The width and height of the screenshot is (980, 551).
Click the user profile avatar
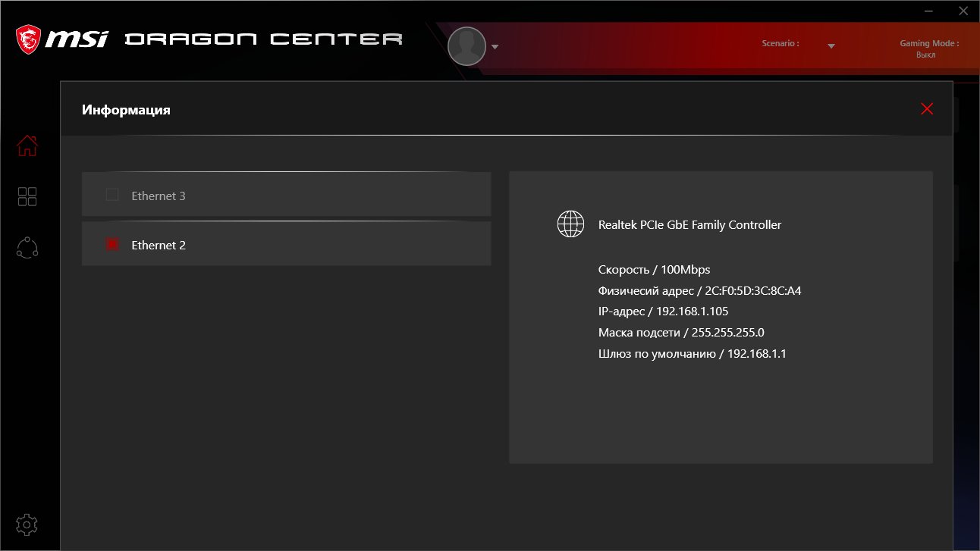(466, 46)
